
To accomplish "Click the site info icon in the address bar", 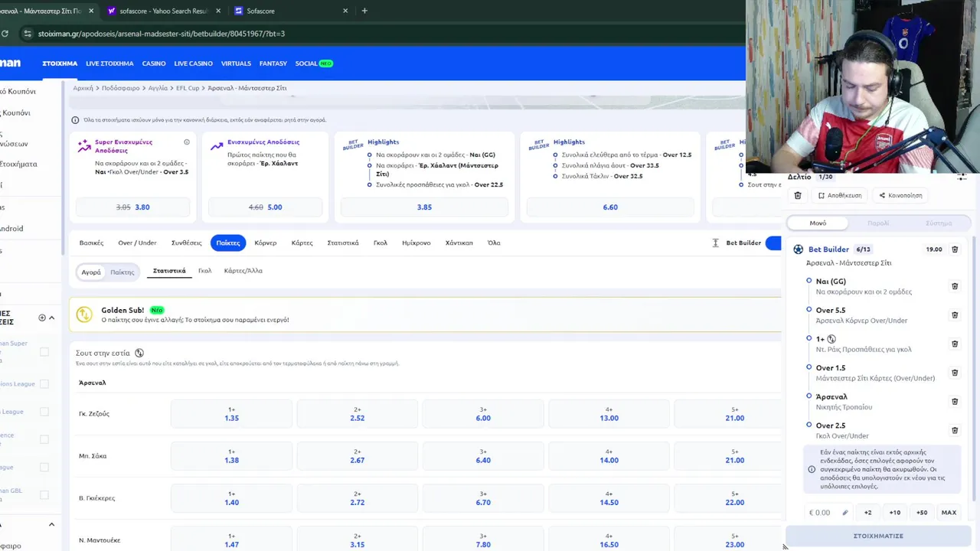I will (x=28, y=34).
